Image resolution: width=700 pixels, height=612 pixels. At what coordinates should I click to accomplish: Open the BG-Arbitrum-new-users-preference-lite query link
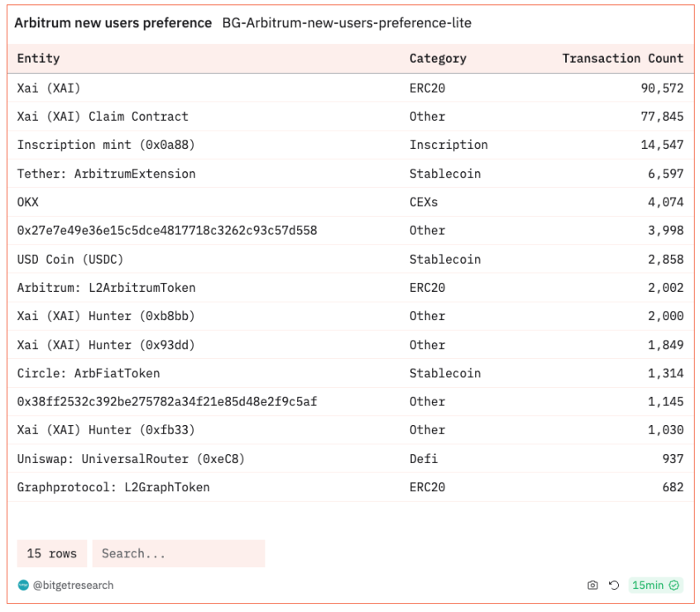[x=347, y=23]
